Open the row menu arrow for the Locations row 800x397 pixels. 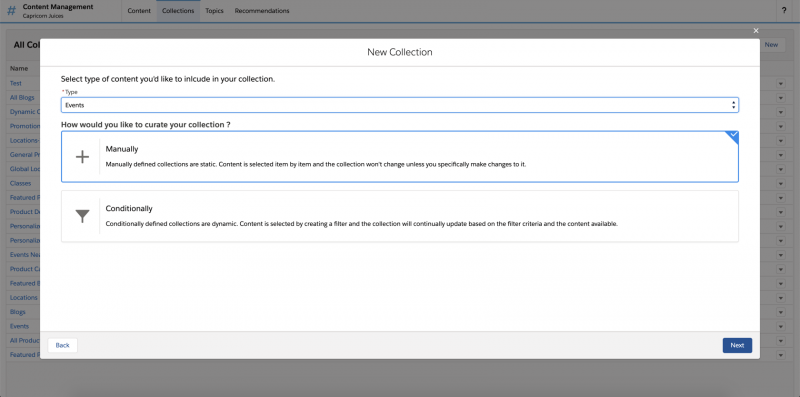pyautogui.click(x=781, y=298)
